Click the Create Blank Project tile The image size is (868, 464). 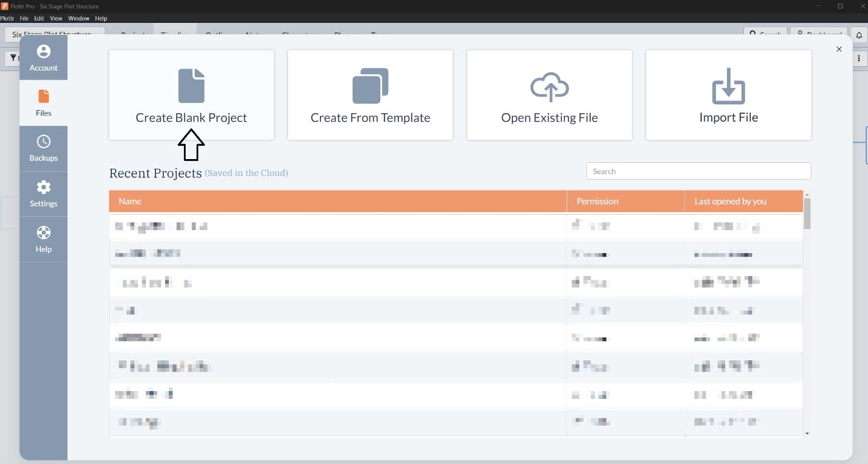(192, 95)
